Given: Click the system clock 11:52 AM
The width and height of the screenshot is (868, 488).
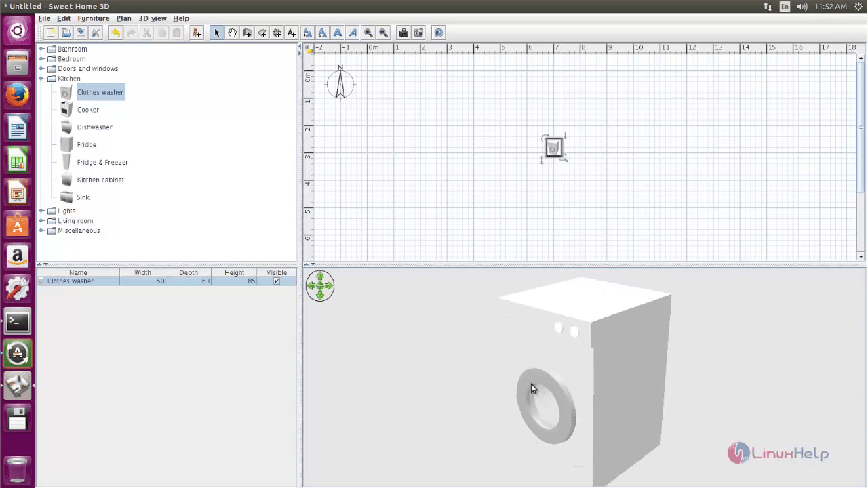Looking at the screenshot, I should coord(830,7).
